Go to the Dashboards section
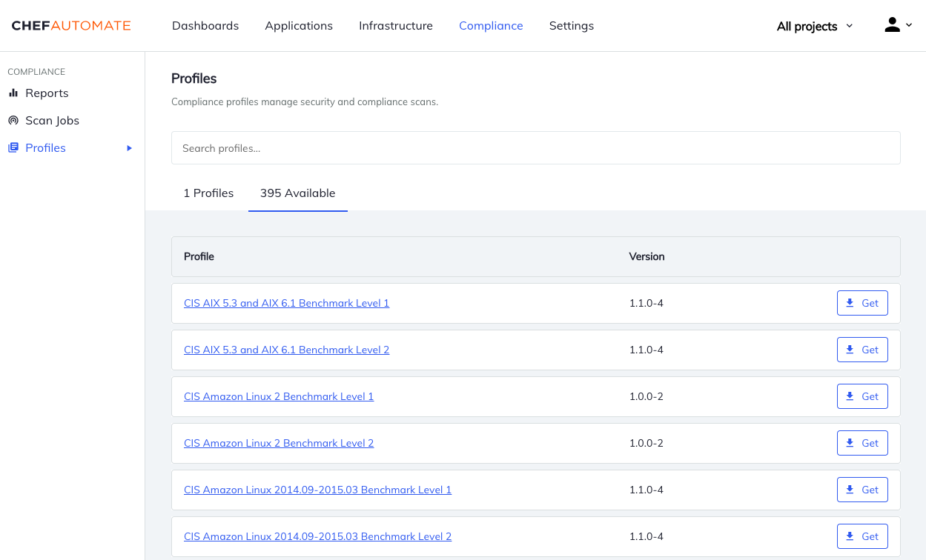 (205, 26)
